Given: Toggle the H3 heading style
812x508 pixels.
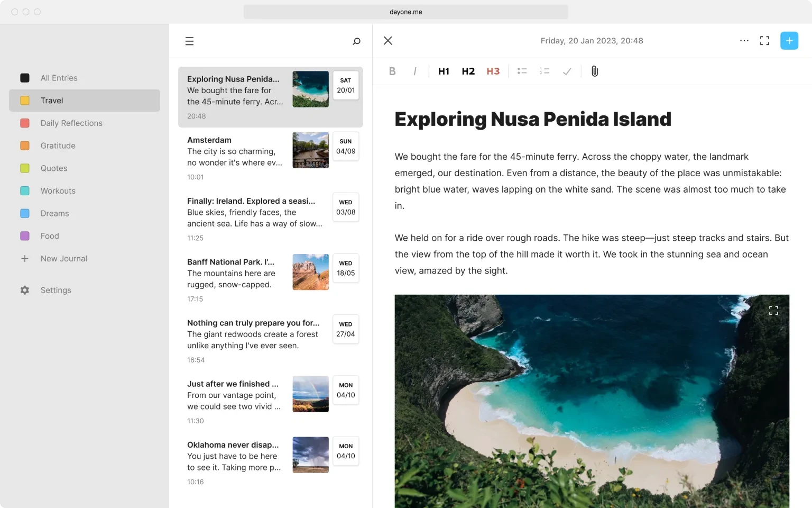Looking at the screenshot, I should point(493,71).
